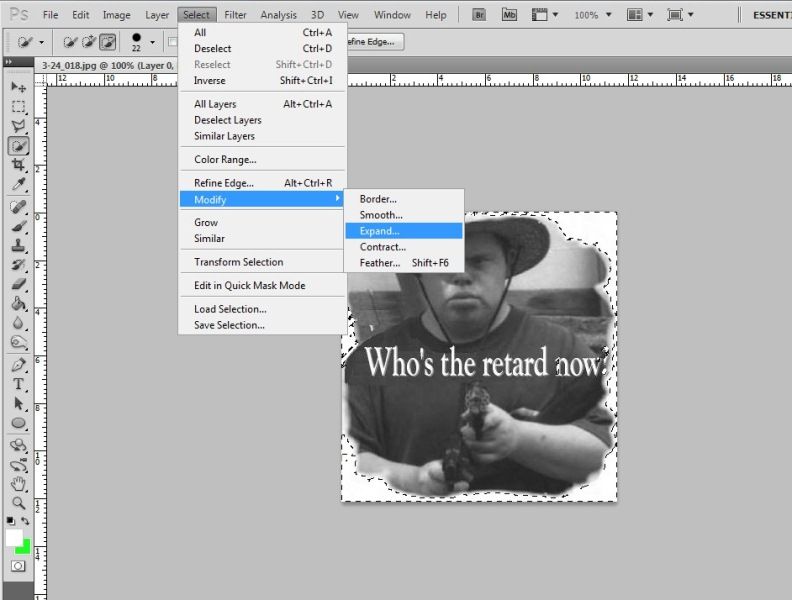
Task: Select the Clone Stamp tool
Action: (x=18, y=245)
